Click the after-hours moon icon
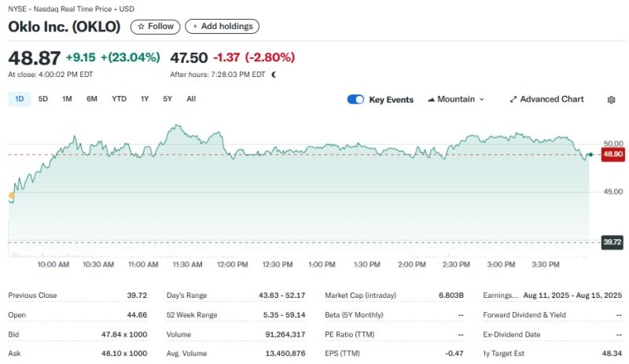629x364 pixels. click(274, 75)
